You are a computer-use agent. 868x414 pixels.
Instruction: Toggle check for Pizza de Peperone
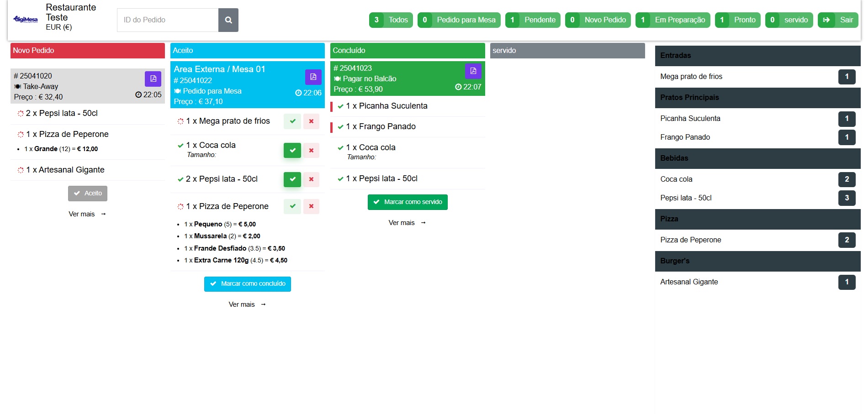292,206
